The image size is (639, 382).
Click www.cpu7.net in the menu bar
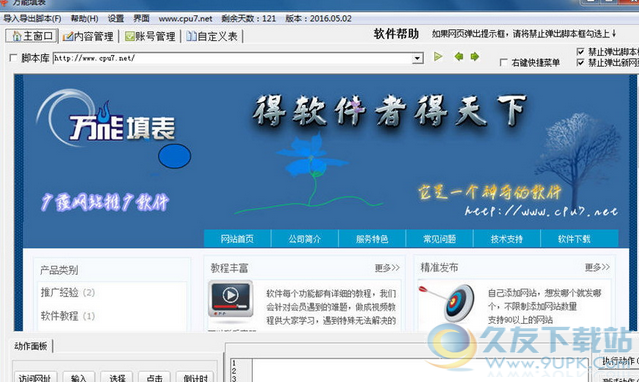185,19
